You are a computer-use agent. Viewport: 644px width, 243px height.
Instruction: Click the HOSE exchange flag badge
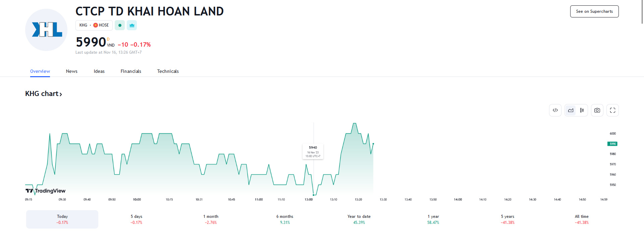96,25
